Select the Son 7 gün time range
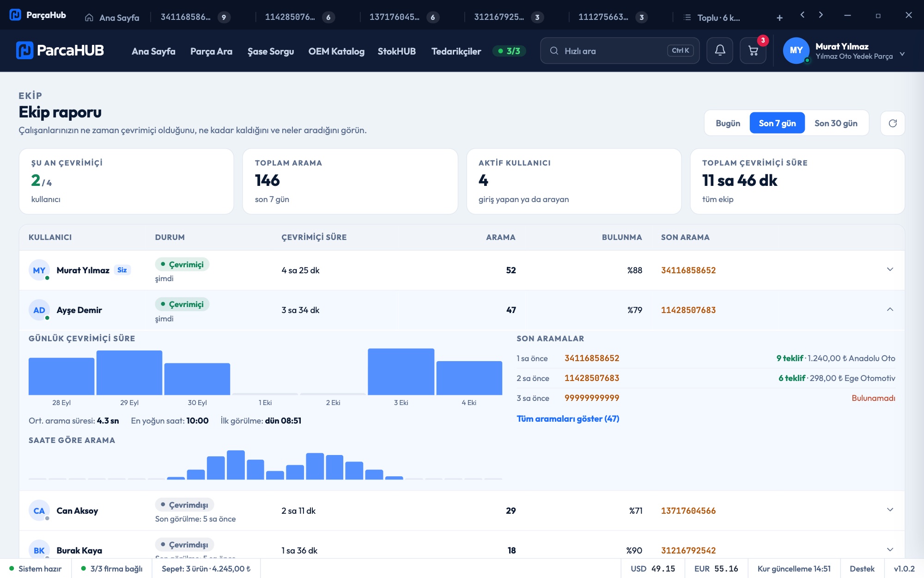This screenshot has width=924, height=578. [777, 123]
